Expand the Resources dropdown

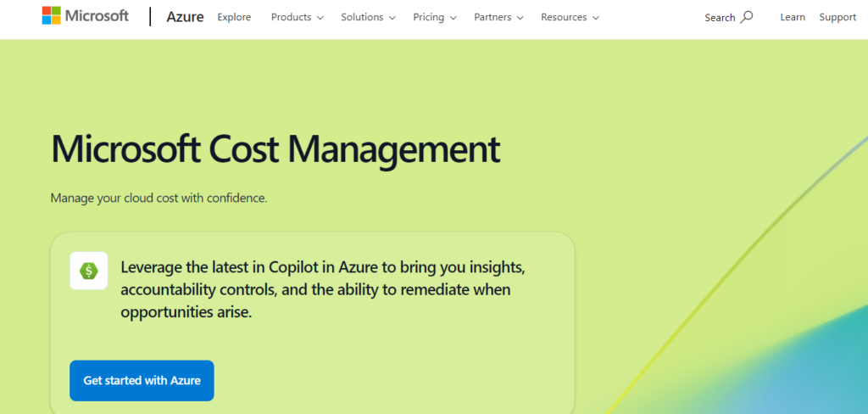(570, 17)
